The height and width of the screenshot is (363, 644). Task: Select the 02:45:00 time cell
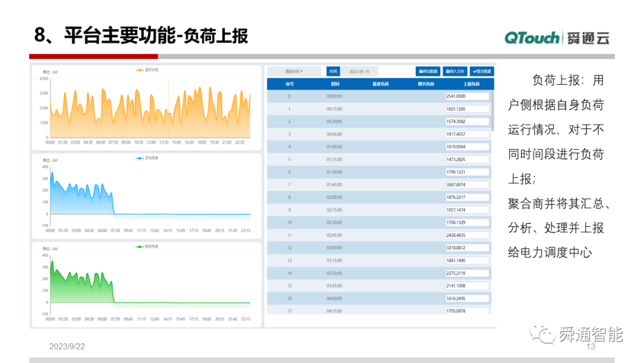click(335, 235)
